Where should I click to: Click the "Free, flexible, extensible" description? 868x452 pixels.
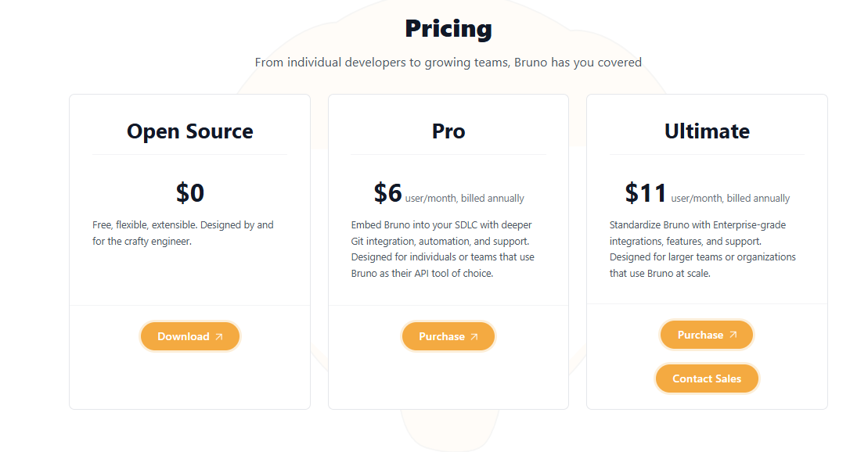coord(183,233)
